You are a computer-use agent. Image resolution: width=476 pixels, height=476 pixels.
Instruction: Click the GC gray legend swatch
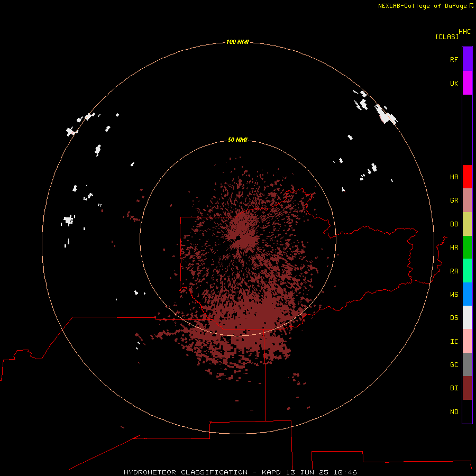tap(467, 364)
